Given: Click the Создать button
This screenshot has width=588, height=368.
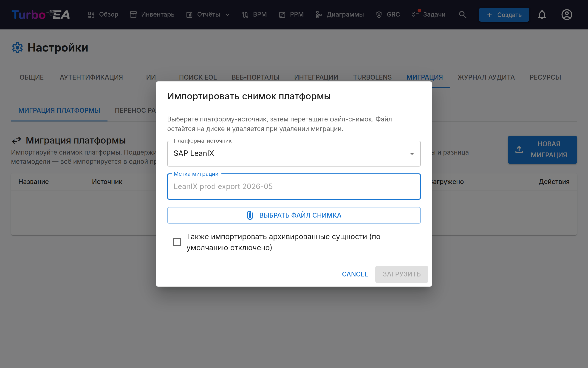Looking at the screenshot, I should point(504,14).
